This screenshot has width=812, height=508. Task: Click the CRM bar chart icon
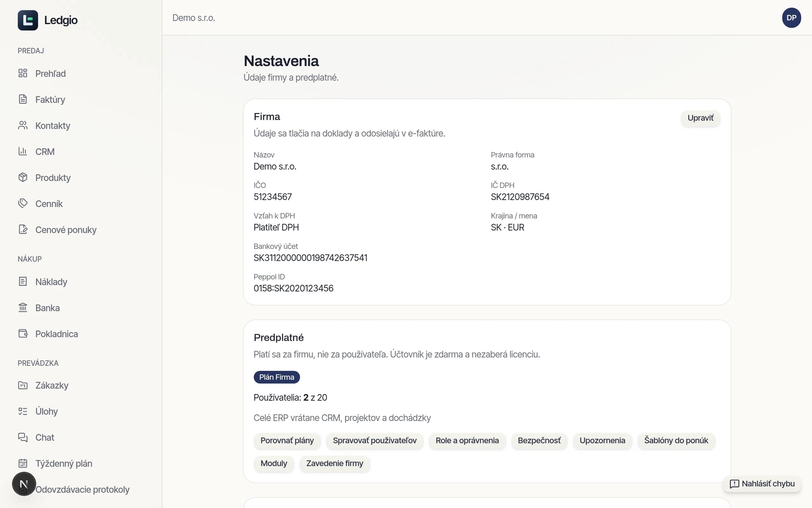[x=23, y=151]
